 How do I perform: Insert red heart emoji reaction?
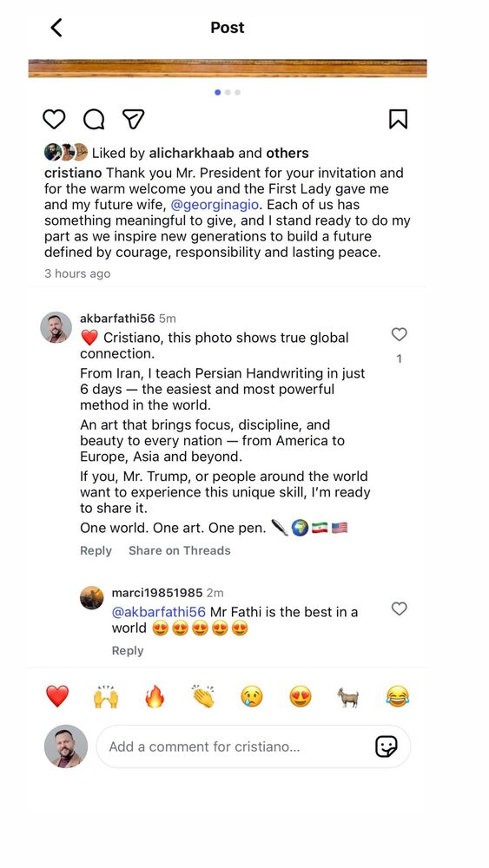coord(57,696)
